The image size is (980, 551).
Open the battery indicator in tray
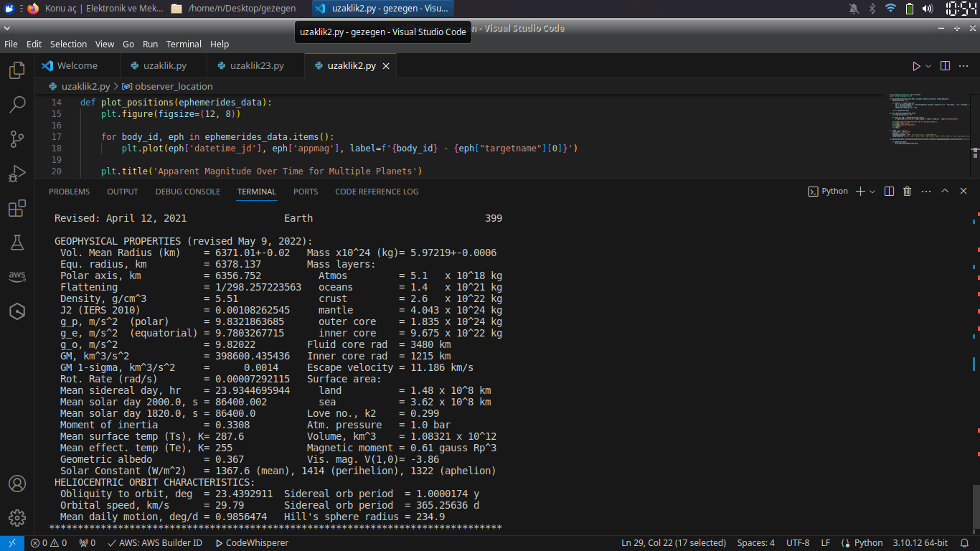910,9
